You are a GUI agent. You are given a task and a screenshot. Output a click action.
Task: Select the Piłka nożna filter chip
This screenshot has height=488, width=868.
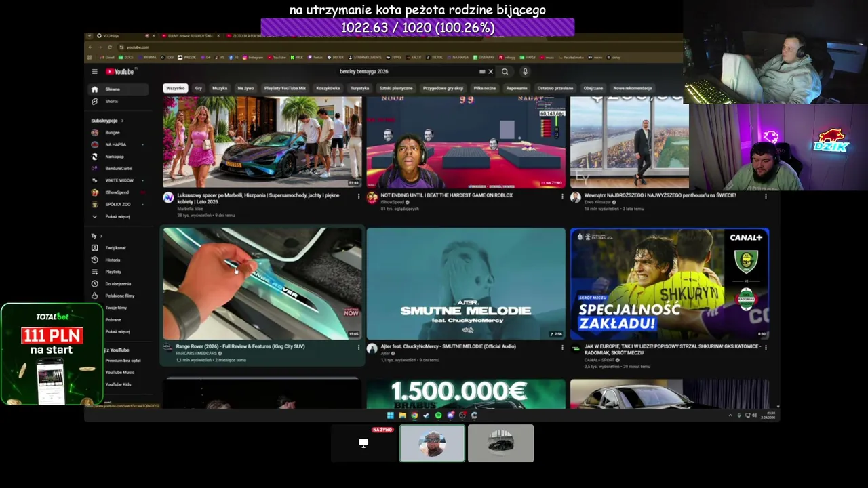484,88
